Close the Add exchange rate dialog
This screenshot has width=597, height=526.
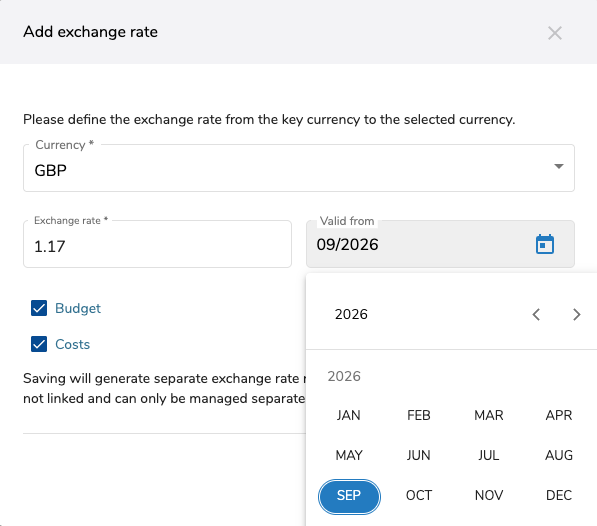tap(555, 33)
